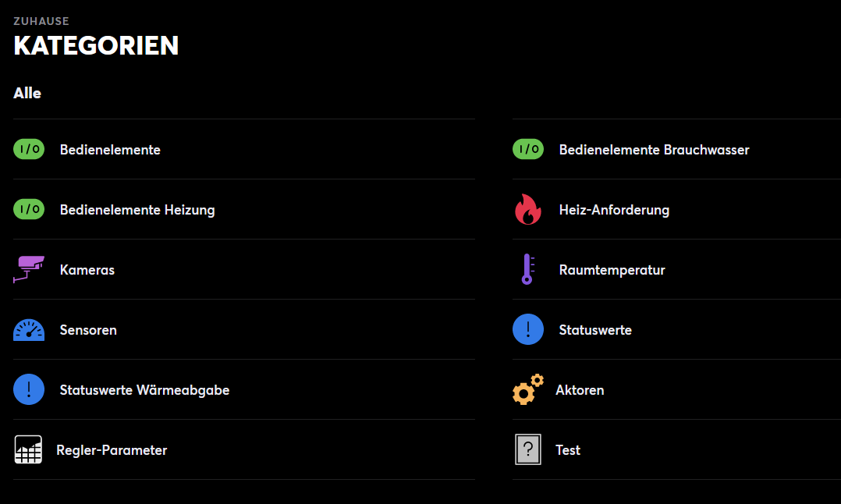Go to the Raumtemperatur category
The height and width of the screenshot is (504, 841).
click(612, 270)
